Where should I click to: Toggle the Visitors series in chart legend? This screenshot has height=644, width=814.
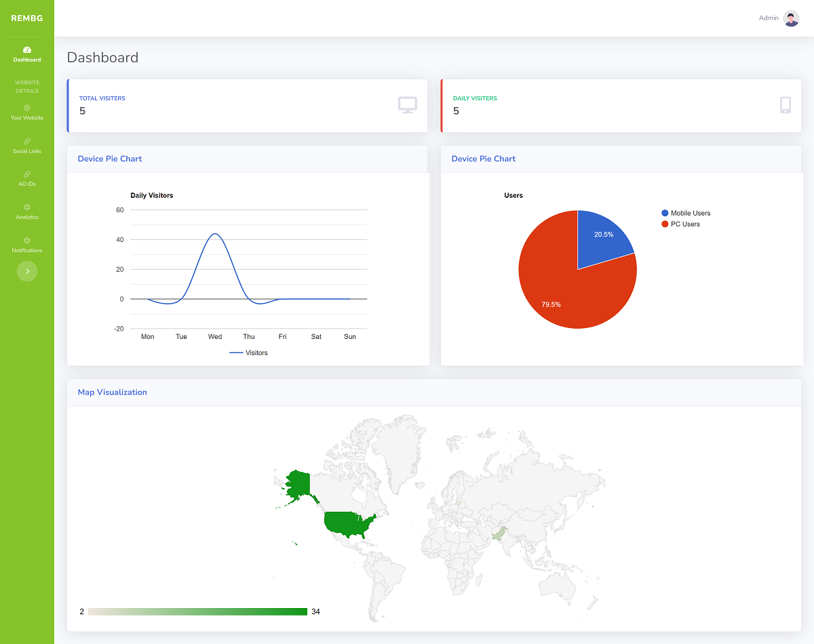(x=248, y=353)
